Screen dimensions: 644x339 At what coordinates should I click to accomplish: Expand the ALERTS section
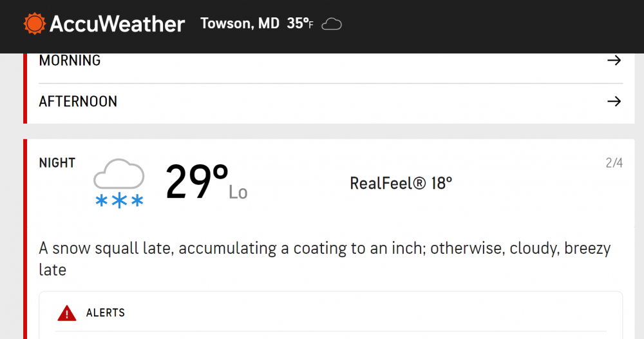(330, 313)
